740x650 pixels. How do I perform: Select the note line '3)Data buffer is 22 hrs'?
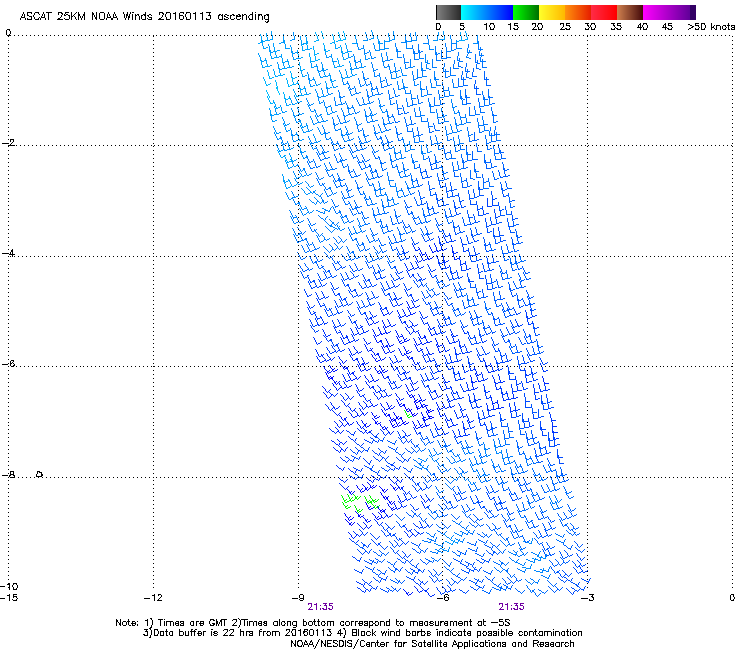coord(362,633)
